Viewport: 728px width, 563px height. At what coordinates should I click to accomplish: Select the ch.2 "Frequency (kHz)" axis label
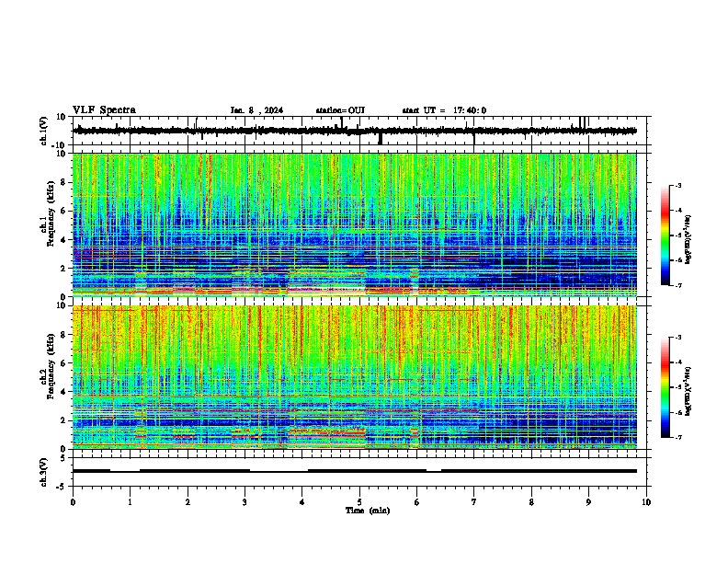pyautogui.click(x=51, y=366)
